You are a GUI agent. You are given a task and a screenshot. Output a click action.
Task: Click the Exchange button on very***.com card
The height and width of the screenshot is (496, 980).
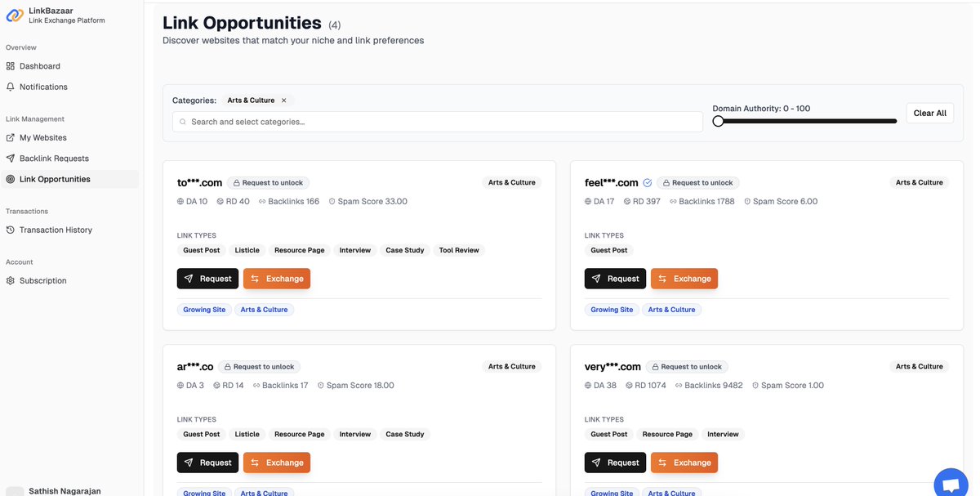click(684, 462)
